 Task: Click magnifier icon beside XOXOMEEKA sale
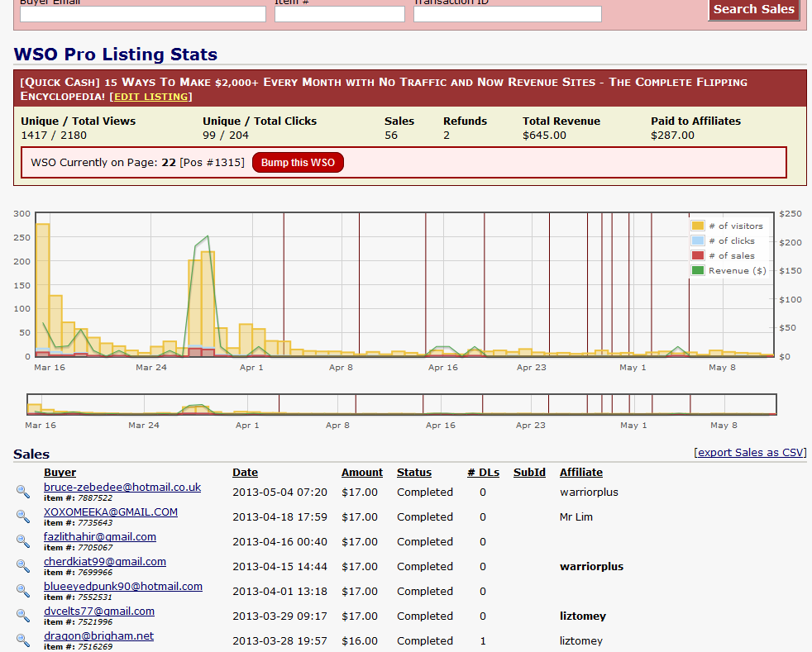[x=23, y=516]
